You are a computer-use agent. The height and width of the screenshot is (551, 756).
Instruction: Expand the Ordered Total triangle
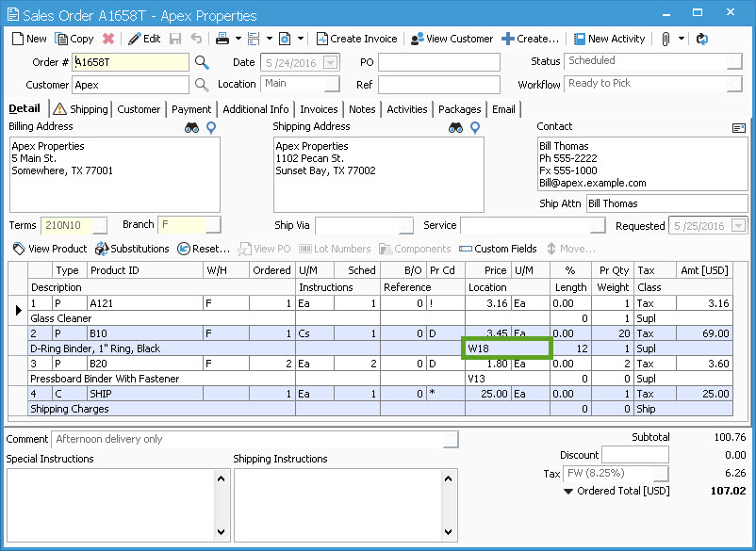pyautogui.click(x=568, y=492)
